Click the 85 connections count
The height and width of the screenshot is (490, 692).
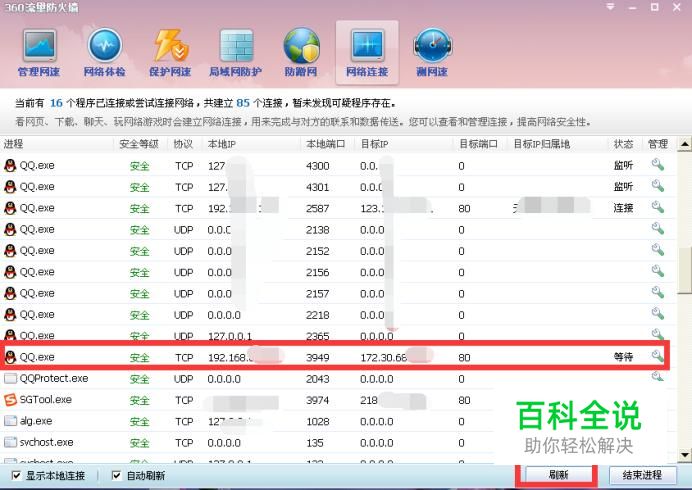[x=243, y=103]
